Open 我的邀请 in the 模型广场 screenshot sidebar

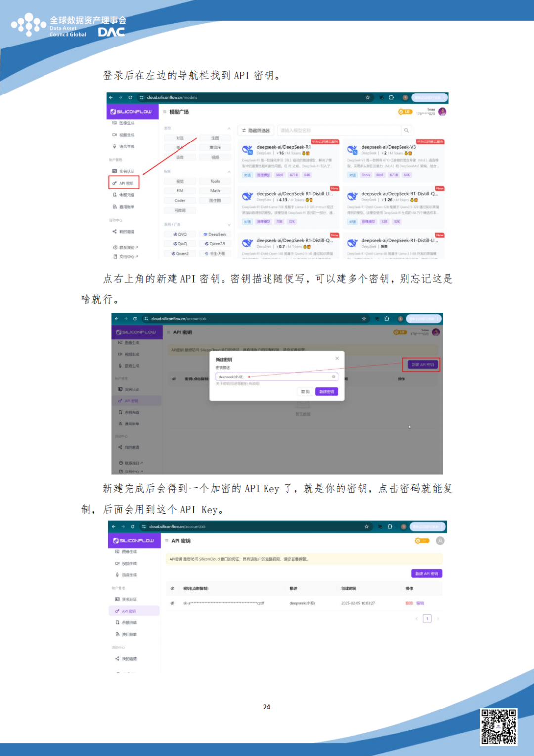[124, 231]
